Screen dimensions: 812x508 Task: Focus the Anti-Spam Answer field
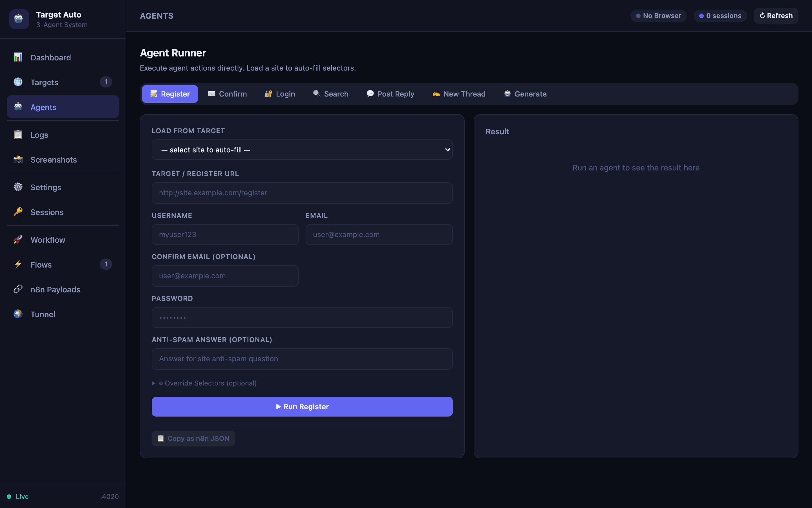tap(302, 359)
